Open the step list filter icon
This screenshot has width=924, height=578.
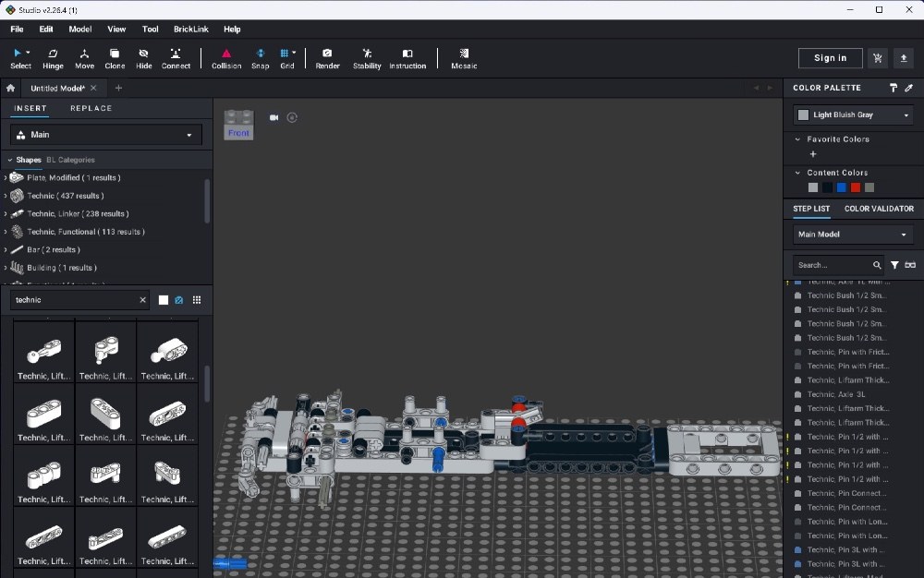click(894, 266)
